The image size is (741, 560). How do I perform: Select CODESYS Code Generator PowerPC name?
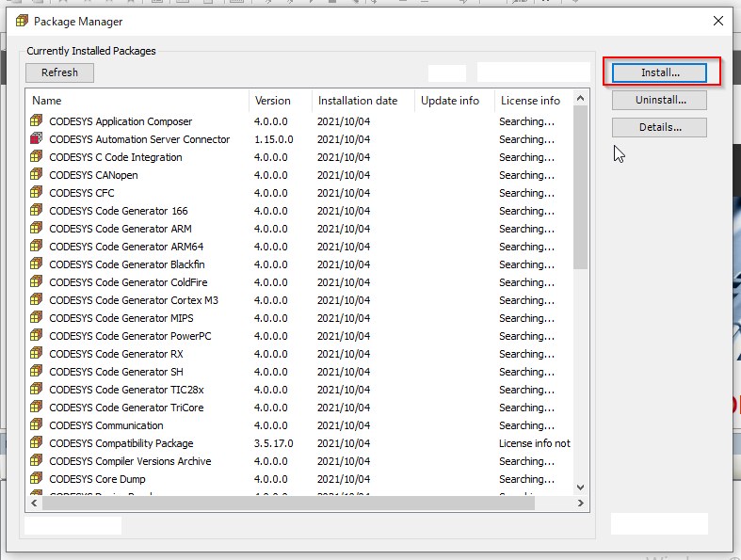coord(130,336)
